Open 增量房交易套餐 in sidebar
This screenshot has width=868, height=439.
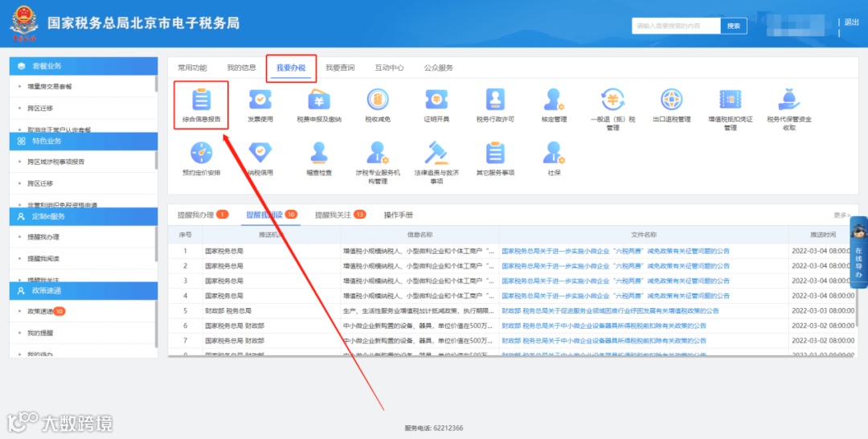coord(50,86)
